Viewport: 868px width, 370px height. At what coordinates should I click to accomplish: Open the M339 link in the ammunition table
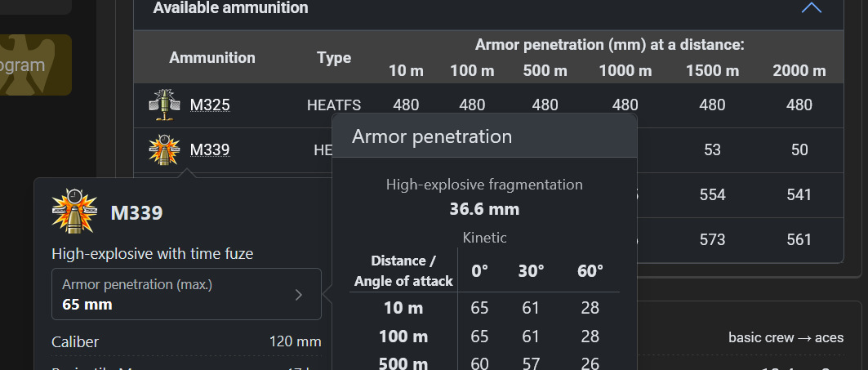(210, 149)
